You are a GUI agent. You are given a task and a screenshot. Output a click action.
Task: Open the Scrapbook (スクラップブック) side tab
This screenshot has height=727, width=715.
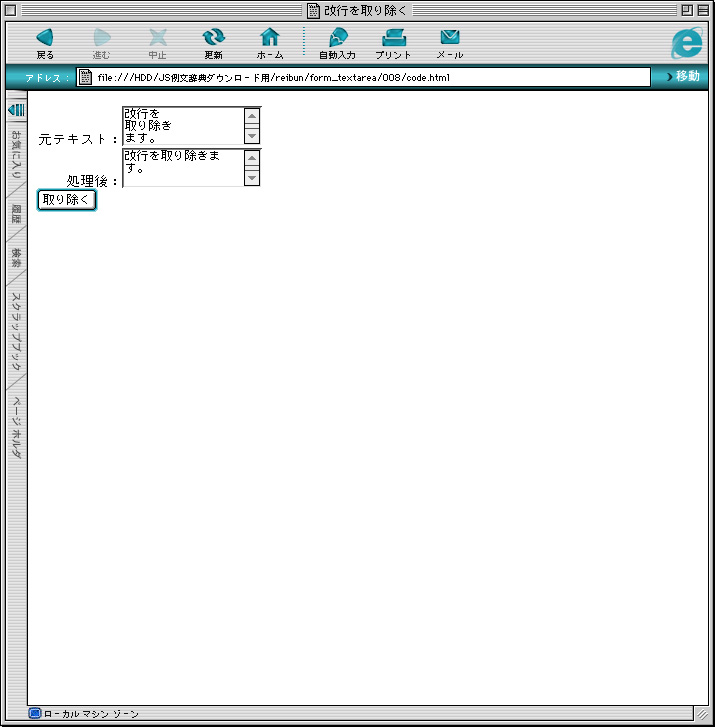coord(16,332)
